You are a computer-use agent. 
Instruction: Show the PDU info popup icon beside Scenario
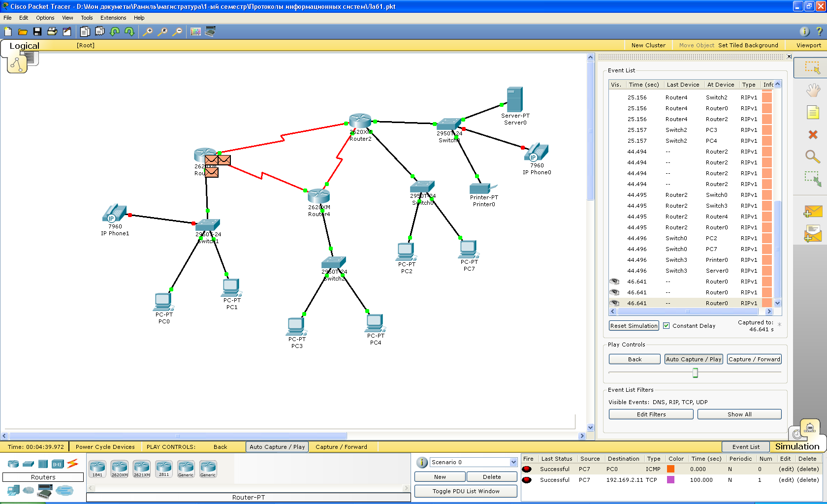click(x=422, y=463)
